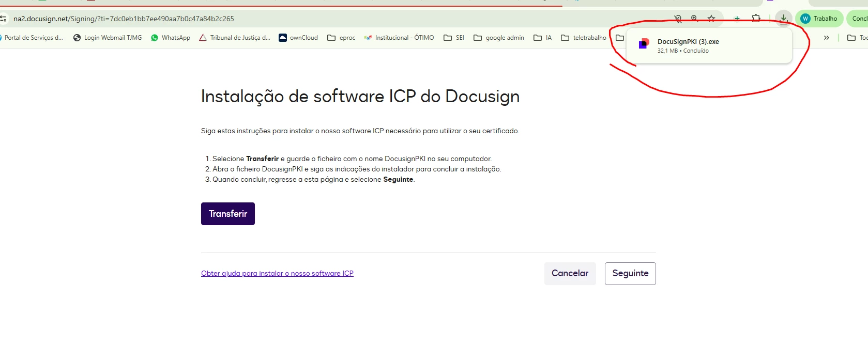868x363 pixels.
Task: Click the instruction step 'Abra o ficheiro DocusignPKI'
Action: (x=357, y=169)
